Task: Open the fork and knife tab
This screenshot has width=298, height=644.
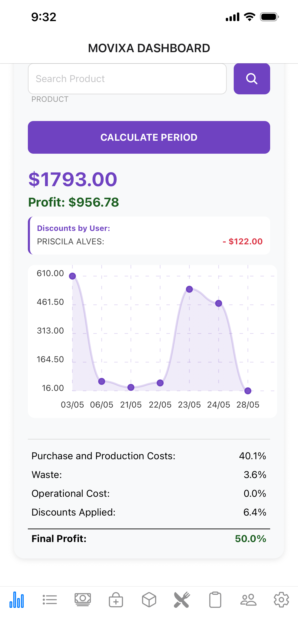Action: [x=182, y=600]
